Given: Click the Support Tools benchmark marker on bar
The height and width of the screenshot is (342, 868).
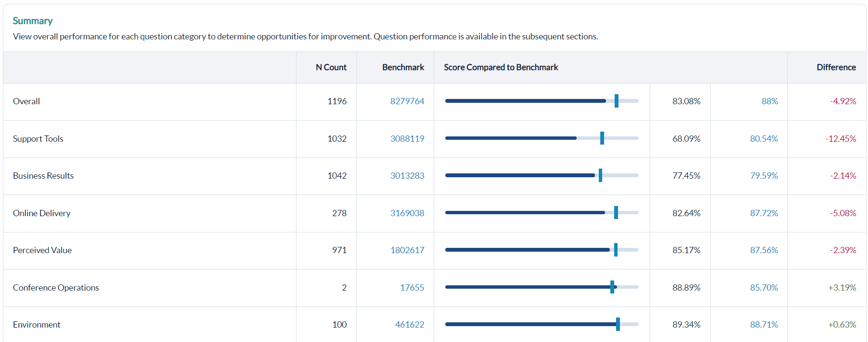Looking at the screenshot, I should (x=602, y=138).
